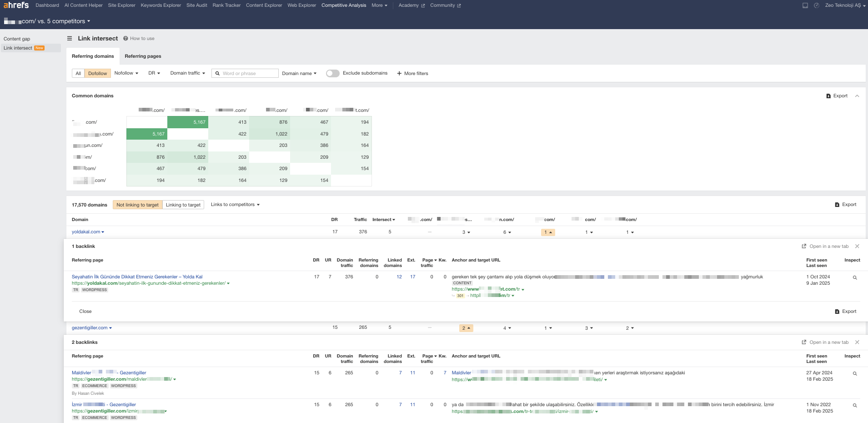Select Link intersect in the sidebar
This screenshot has width=868, height=423.
tap(30, 48)
